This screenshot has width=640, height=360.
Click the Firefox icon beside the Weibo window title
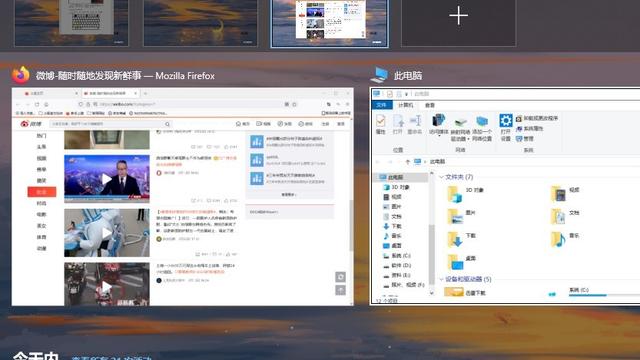[x=20, y=75]
